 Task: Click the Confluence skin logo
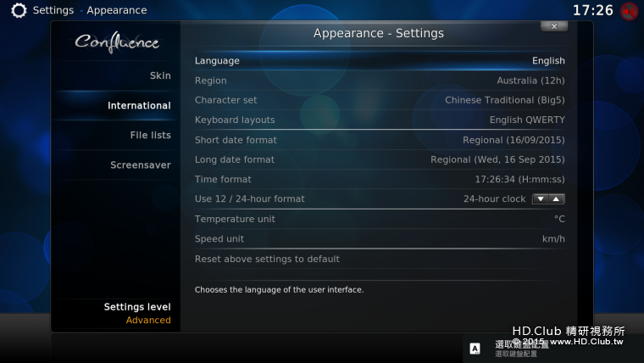(117, 42)
